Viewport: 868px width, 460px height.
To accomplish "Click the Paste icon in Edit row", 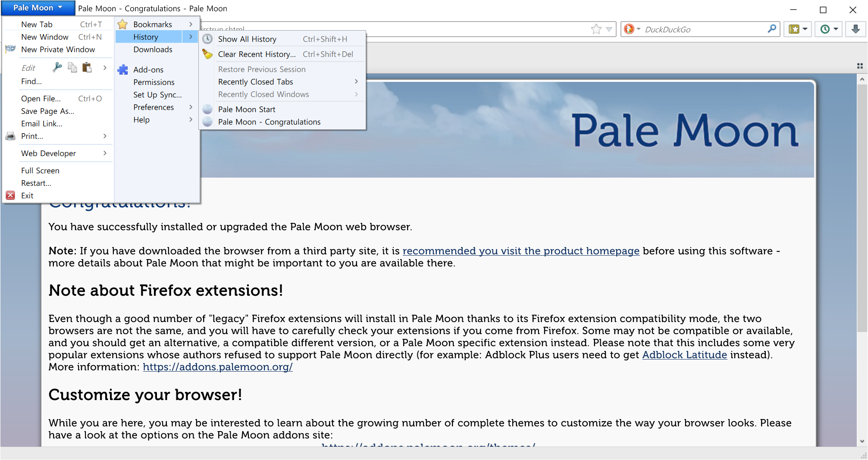I will click(87, 67).
